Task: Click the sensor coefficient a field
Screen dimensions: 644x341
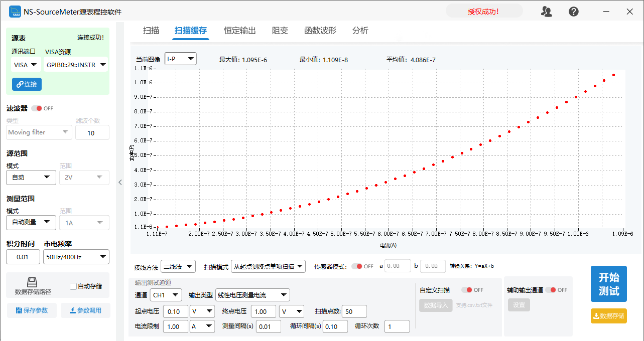Action: pos(397,266)
